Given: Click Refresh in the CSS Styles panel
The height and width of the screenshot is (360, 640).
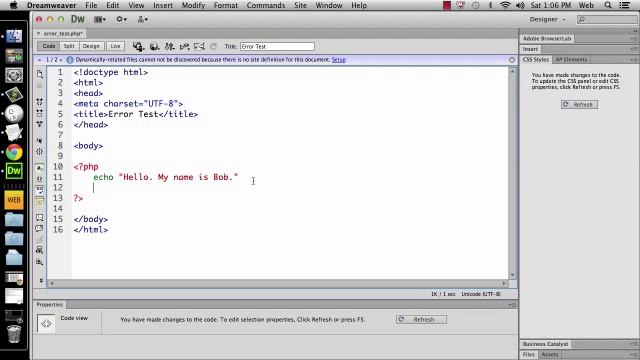Looking at the screenshot, I should click(x=579, y=104).
